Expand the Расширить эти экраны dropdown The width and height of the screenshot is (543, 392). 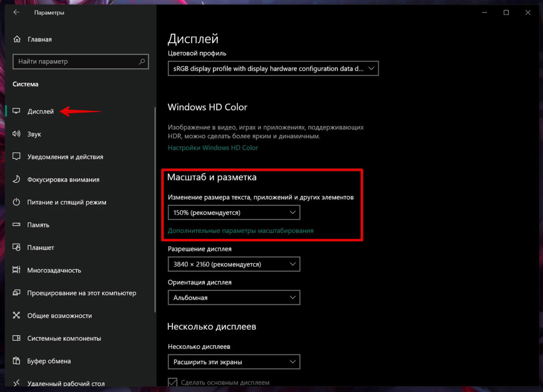233,362
